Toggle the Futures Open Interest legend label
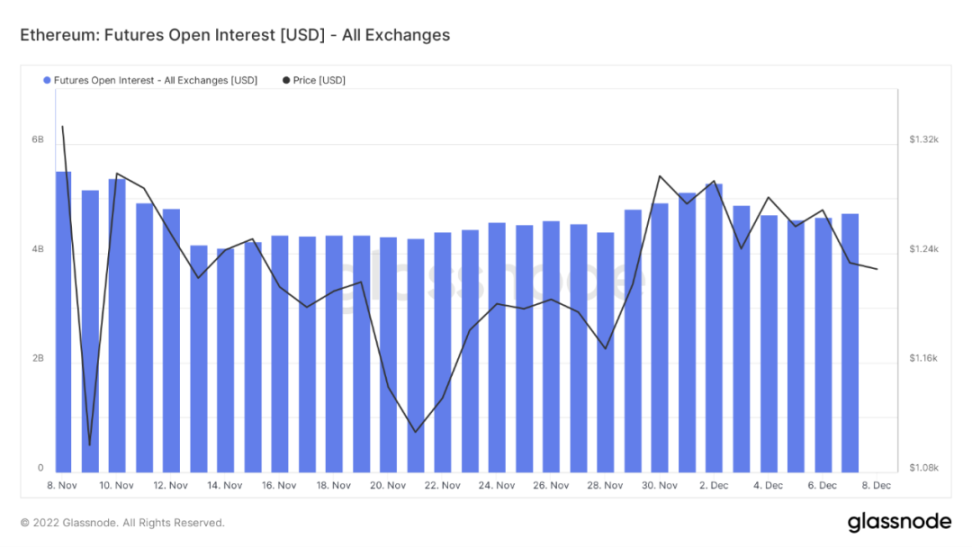Screen dimensions: 972x547 pos(154,80)
